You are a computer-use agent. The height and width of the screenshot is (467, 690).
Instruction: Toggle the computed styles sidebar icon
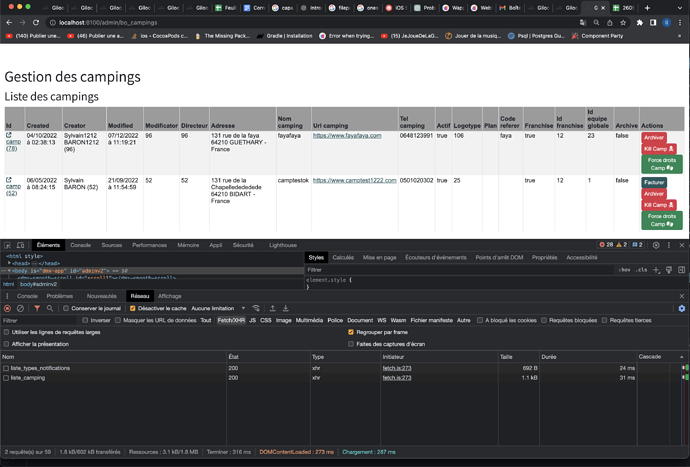pos(682,270)
